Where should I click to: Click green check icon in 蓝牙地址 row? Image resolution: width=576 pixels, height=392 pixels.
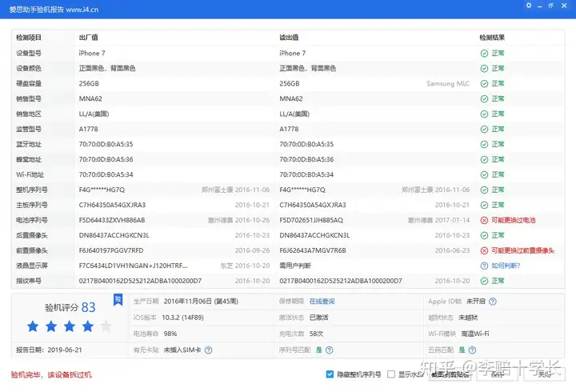coord(484,144)
